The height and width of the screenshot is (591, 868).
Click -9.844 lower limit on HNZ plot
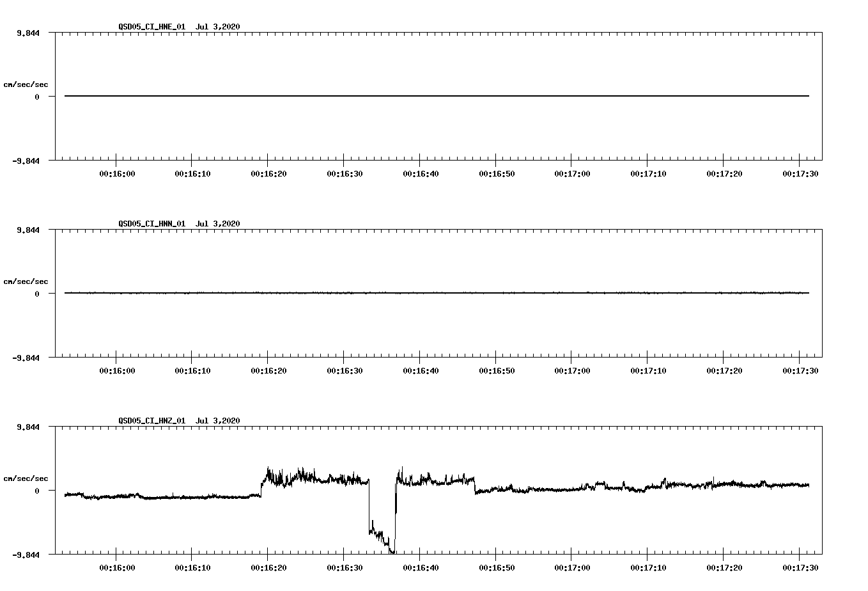coord(26,555)
